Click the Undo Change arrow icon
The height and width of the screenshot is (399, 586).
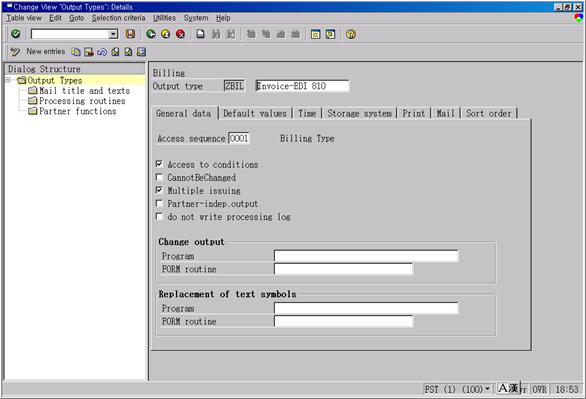[102, 52]
